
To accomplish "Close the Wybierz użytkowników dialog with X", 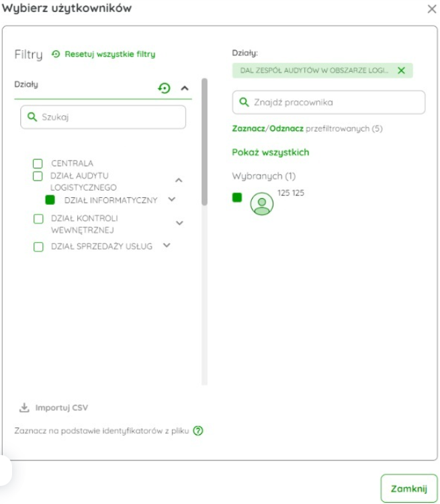I will 431,9.
